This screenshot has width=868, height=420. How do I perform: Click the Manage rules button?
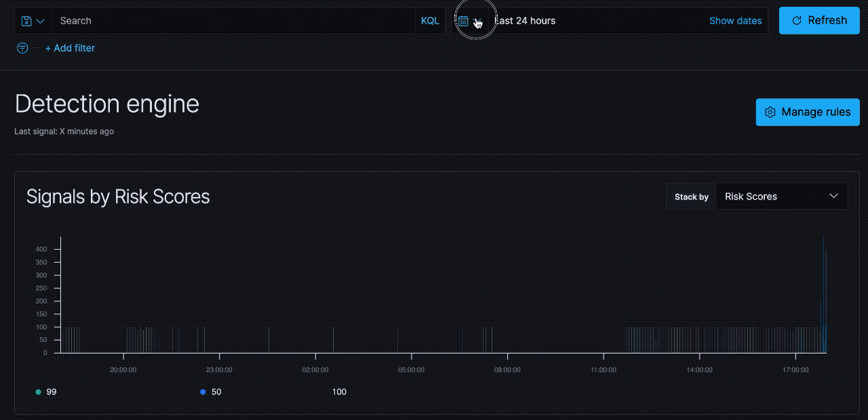pos(808,112)
